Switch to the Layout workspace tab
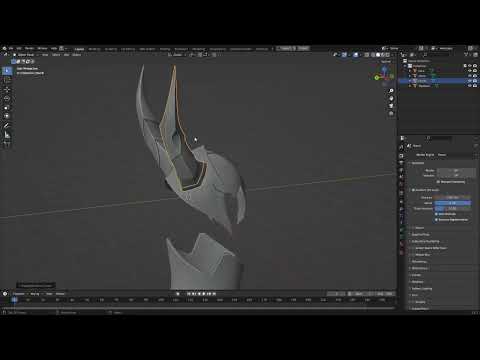Screen dimensions: 480x360 79,49
